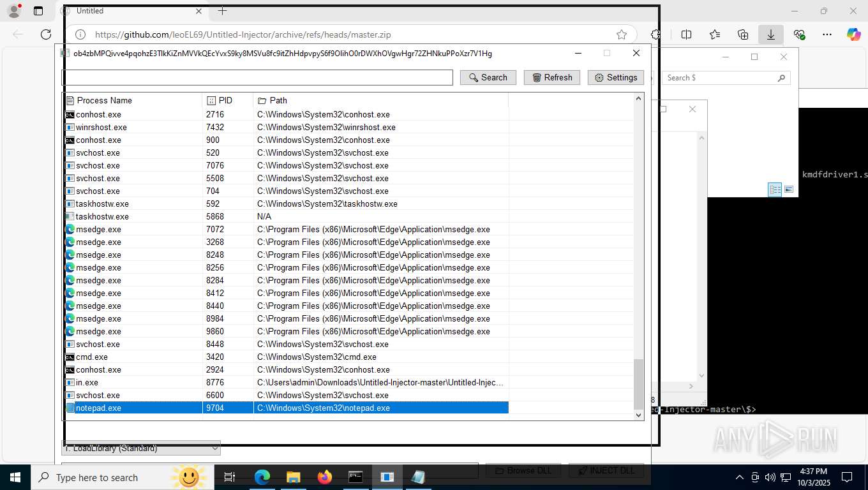868x490 pixels.
Task: Open Edge Favorites list icon
Action: pyautogui.click(x=714, y=34)
